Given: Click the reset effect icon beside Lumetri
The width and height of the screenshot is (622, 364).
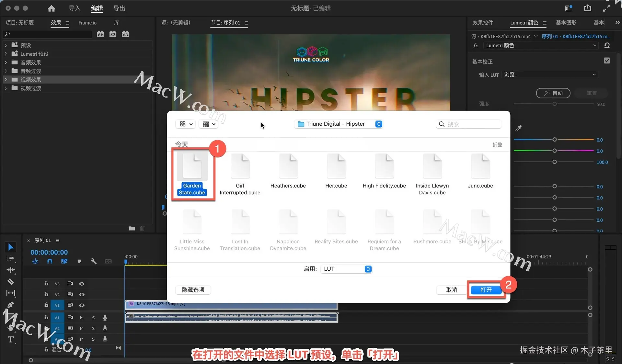Looking at the screenshot, I should click(x=607, y=45).
